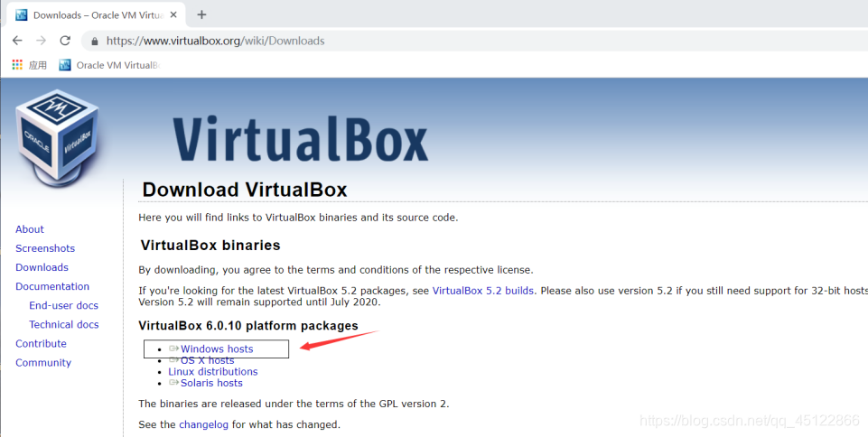Click the external-link icon beside Windows hosts
Image resolution: width=868 pixels, height=437 pixels.
pos(173,349)
